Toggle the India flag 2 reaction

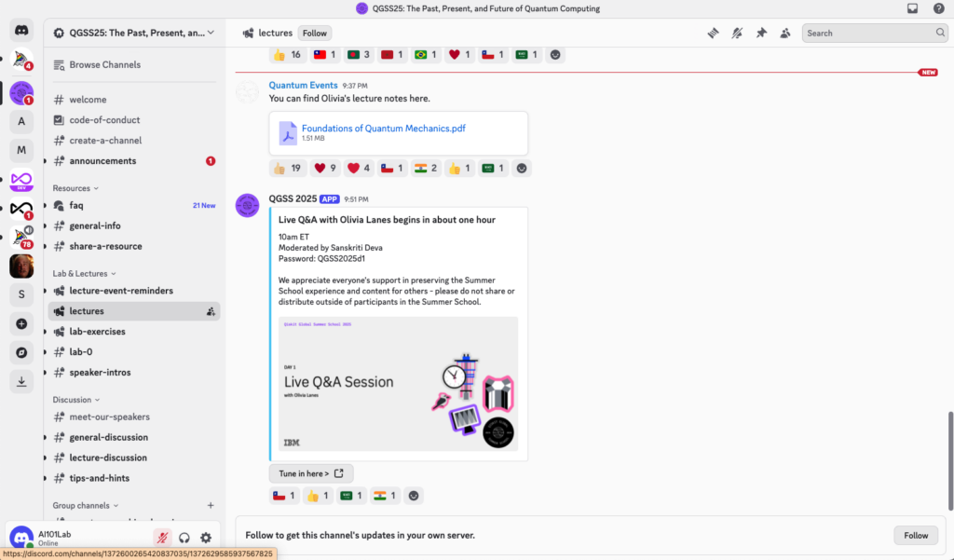coord(426,168)
